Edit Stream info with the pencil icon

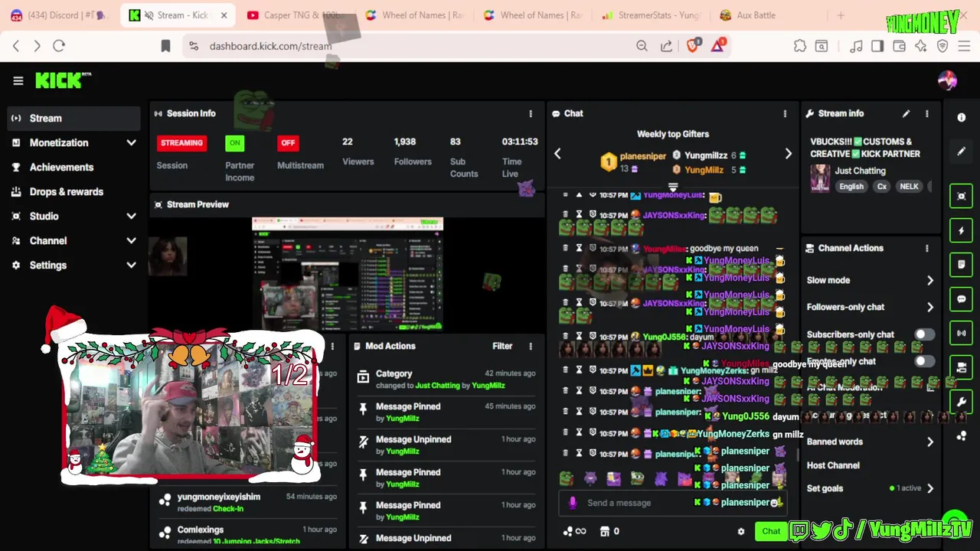pos(906,113)
